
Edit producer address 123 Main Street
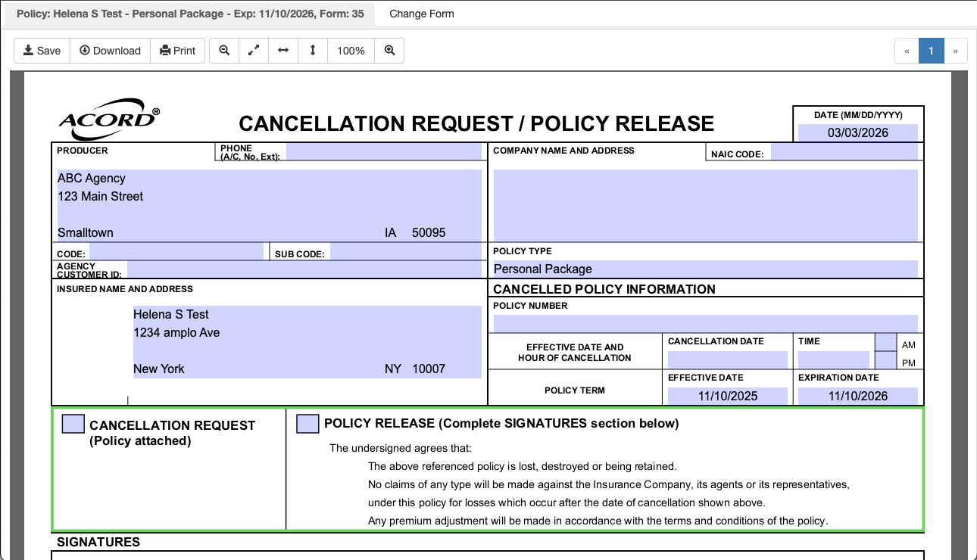pyautogui.click(x=270, y=197)
